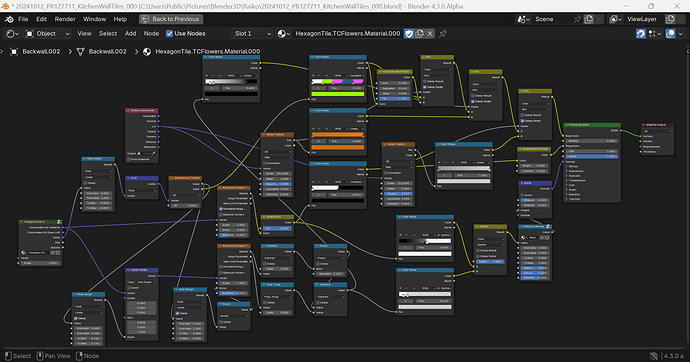
Task: Open the editor type selector icon
Action: click(x=12, y=33)
